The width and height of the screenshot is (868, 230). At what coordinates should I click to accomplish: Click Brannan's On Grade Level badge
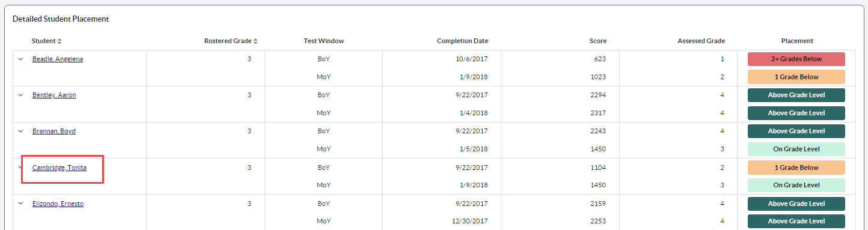(x=796, y=149)
